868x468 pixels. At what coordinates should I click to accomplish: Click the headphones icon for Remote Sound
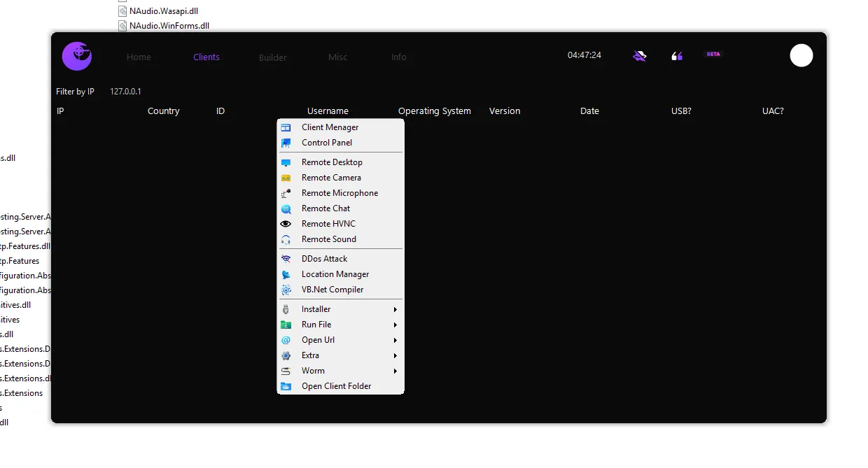pos(286,239)
